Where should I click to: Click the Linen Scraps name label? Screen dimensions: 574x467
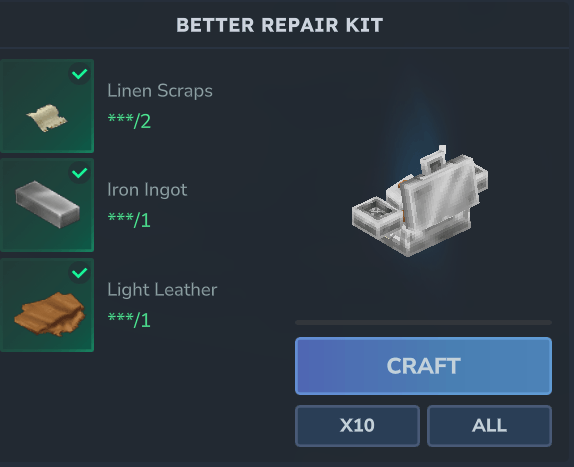[160, 91]
